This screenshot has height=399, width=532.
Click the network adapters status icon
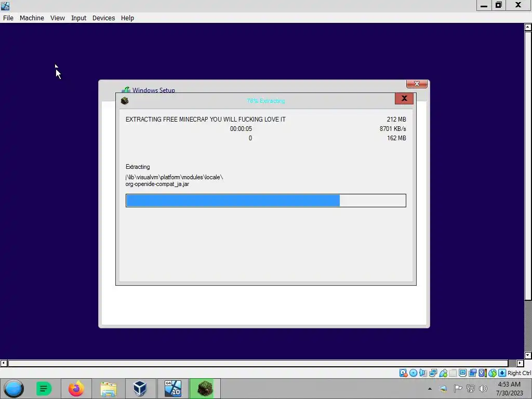pos(433,373)
